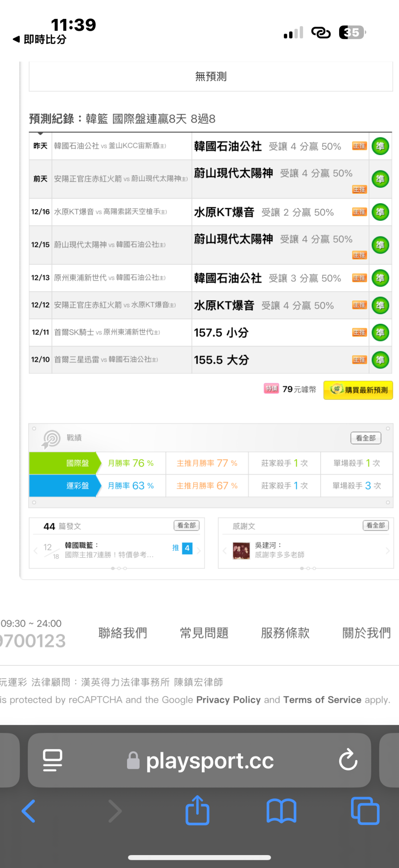Open 吳建河 thank-you post thumbnail
Image resolution: width=399 pixels, height=868 pixels.
tap(241, 551)
